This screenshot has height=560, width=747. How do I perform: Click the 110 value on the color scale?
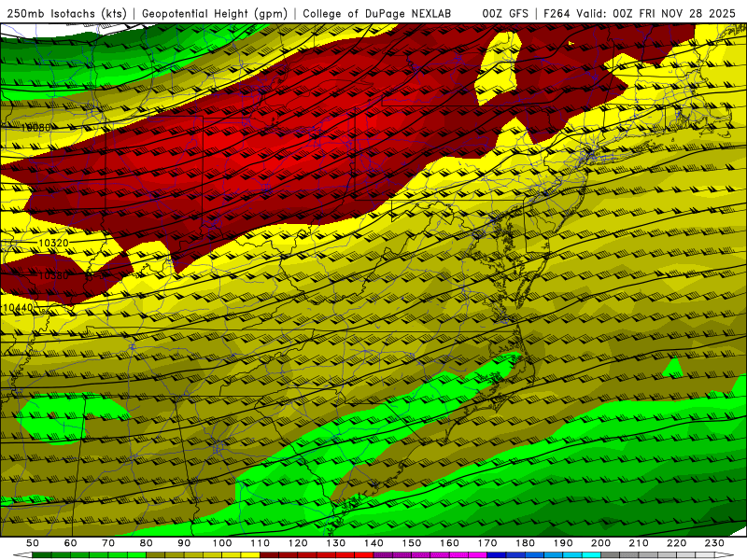[261, 543]
